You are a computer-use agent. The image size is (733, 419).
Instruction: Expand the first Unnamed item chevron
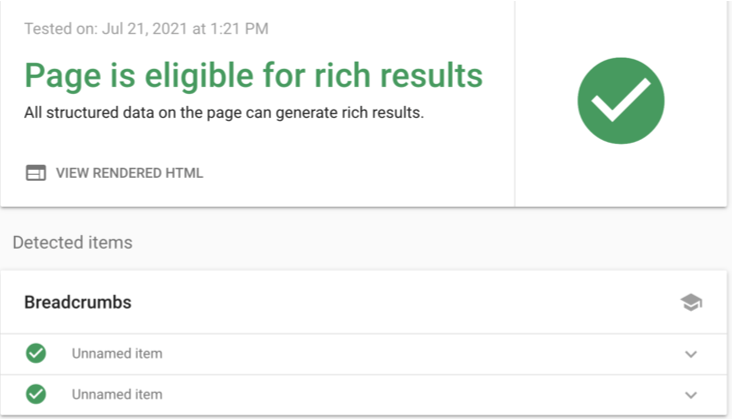tap(691, 354)
